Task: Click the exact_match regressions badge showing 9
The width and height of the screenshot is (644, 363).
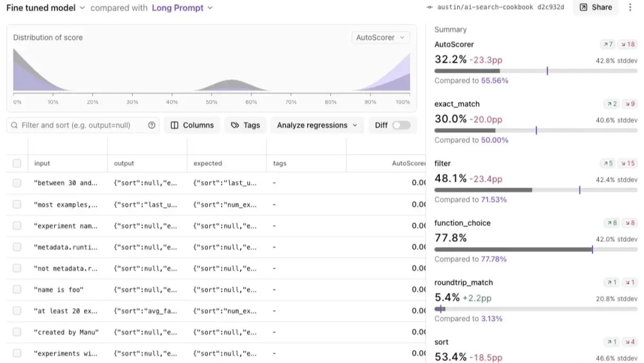Action: (x=630, y=104)
